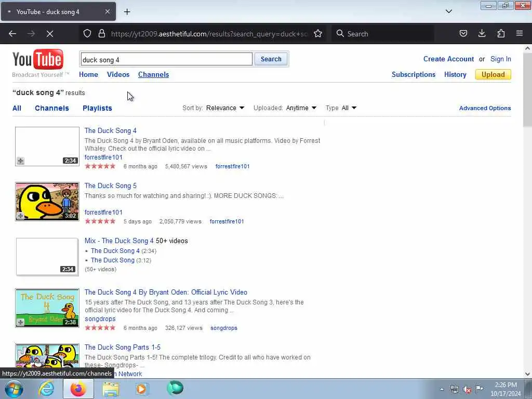This screenshot has width=532, height=399.
Task: Click Sign In link
Action: pyautogui.click(x=500, y=59)
